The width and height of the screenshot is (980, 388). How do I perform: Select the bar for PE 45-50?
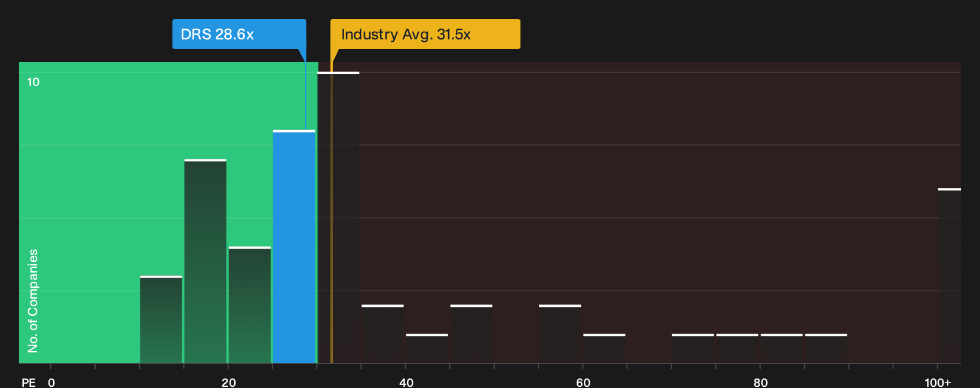(x=471, y=334)
